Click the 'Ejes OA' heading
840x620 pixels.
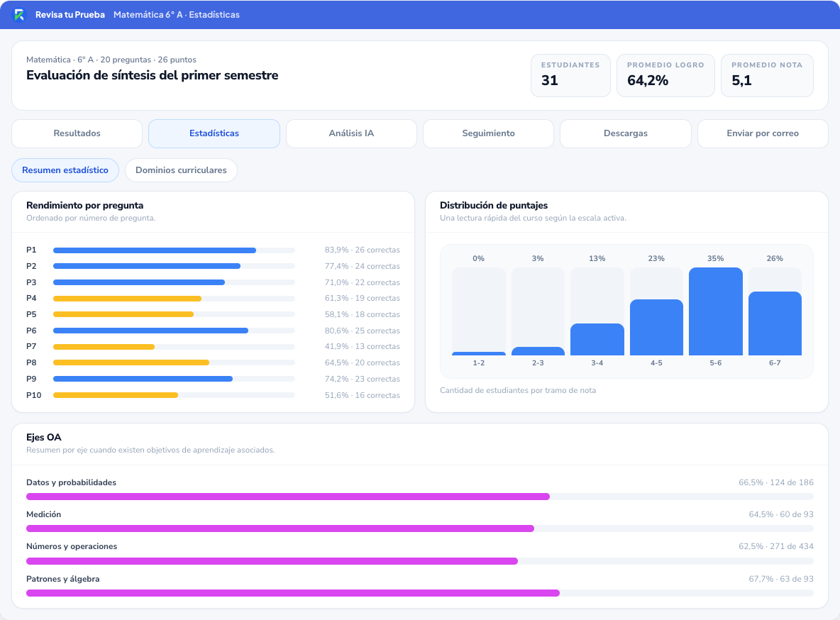(44, 437)
